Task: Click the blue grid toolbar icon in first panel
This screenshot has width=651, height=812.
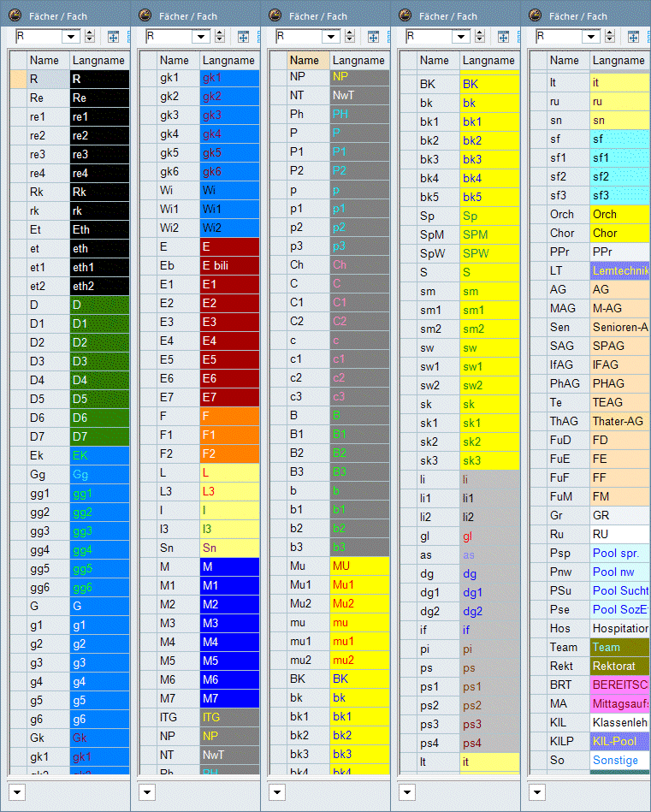Action: coord(113,37)
